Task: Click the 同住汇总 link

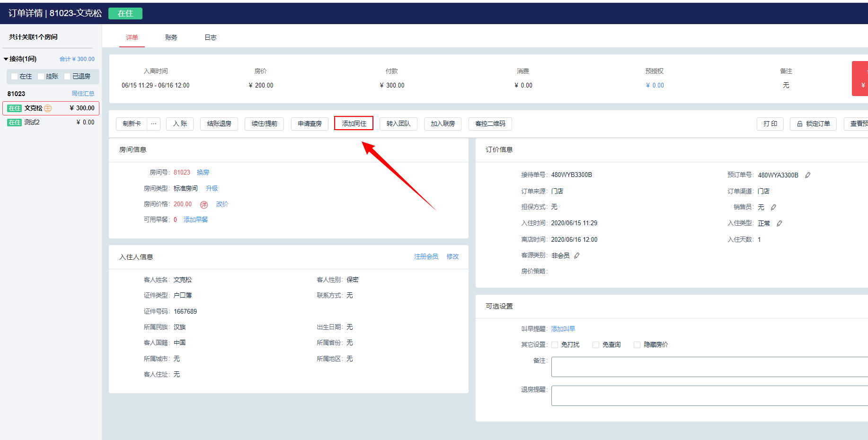Action: pos(83,94)
